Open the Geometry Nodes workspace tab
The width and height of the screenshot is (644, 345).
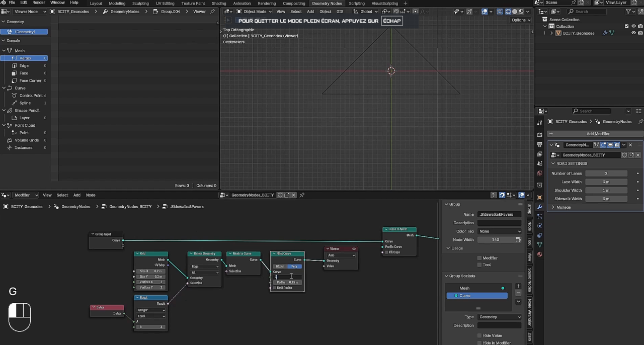point(327,3)
